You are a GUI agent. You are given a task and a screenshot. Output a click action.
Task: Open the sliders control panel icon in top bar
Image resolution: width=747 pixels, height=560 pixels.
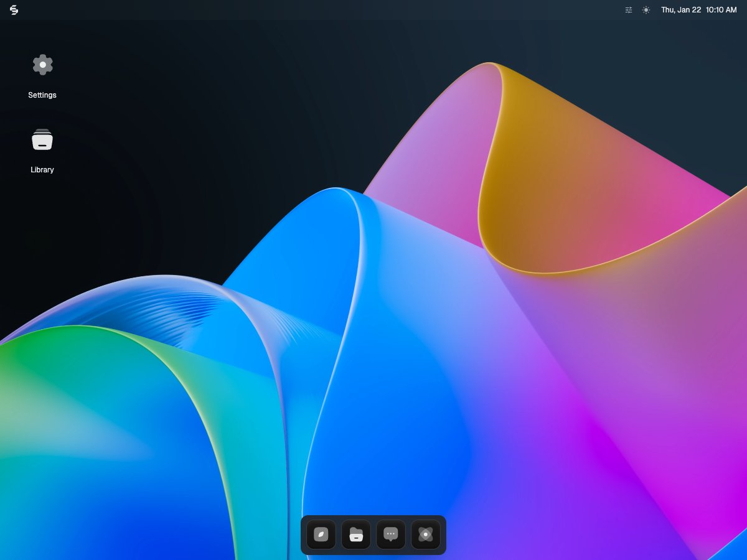click(x=629, y=10)
